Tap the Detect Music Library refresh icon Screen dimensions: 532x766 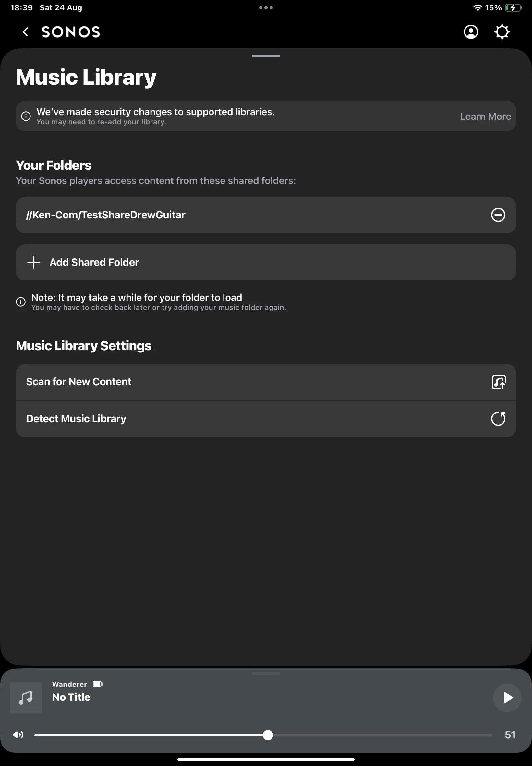(x=498, y=418)
